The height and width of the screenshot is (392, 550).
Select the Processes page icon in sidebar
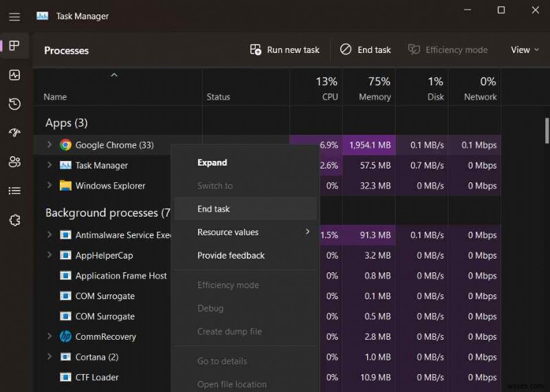pos(14,45)
